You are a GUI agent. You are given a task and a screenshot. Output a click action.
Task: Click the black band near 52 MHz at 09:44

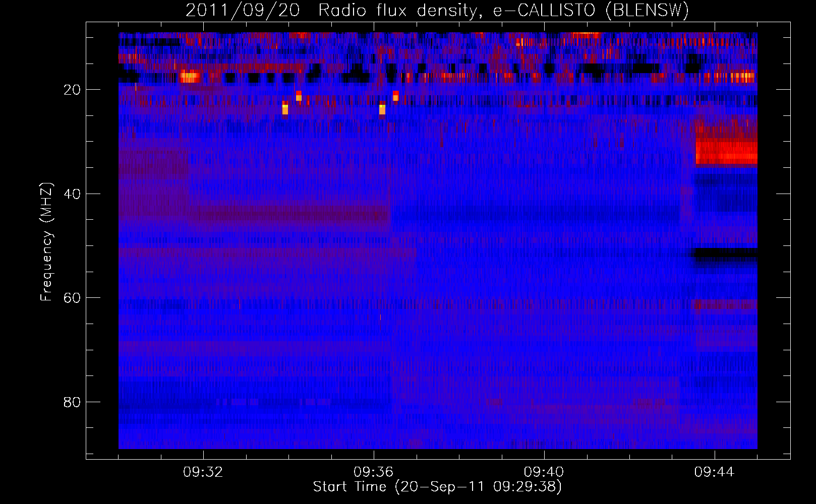point(726,252)
